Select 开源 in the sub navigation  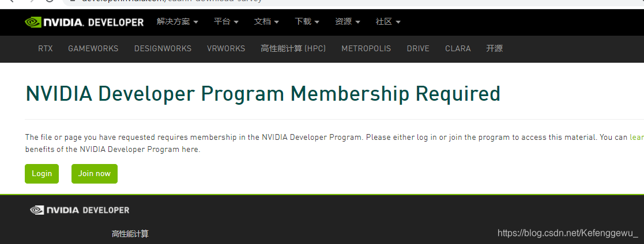point(495,48)
